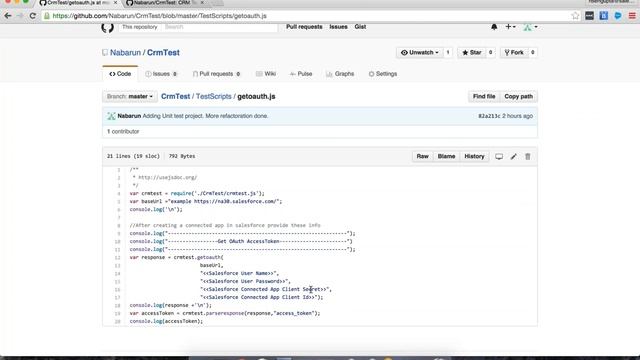Open the commit message link
The image size is (640, 360).
[x=205, y=116]
